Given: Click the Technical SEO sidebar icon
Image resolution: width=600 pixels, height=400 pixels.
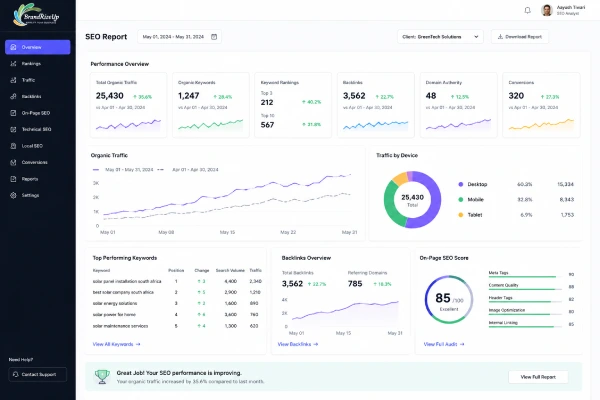Looking at the screenshot, I should [13, 129].
